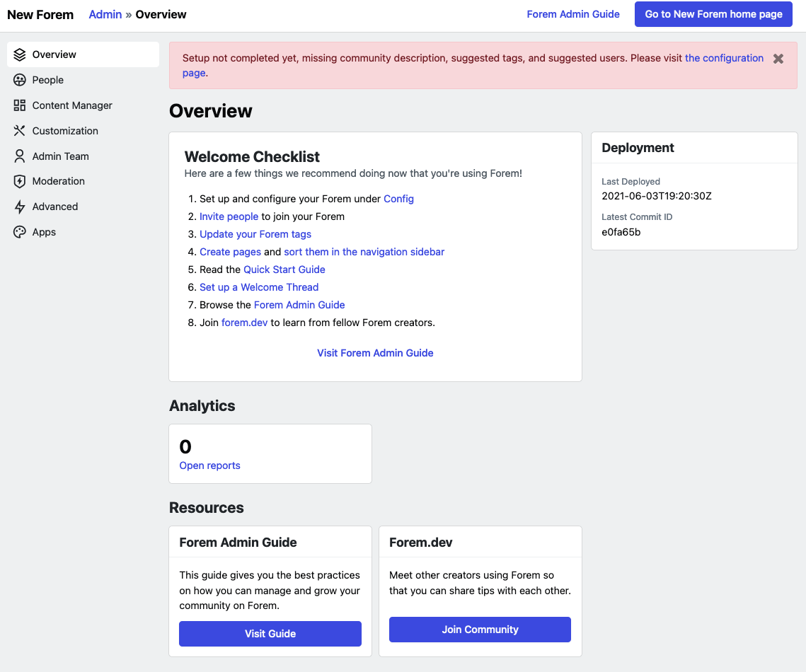Viewport: 806px width, 672px height.
Task: Open Forem Admin Guide link in header
Action: (x=573, y=14)
